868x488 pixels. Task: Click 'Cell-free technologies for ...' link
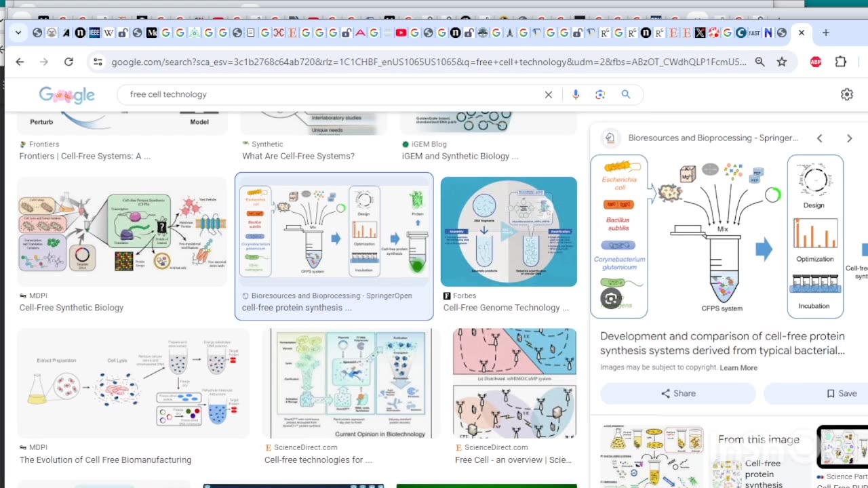pyautogui.click(x=318, y=460)
